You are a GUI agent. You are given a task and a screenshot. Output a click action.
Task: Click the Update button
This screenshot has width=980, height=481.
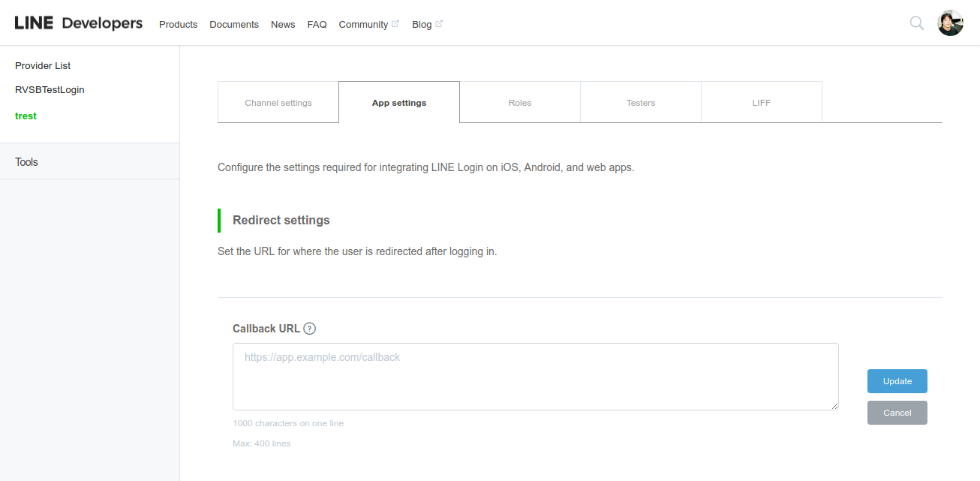pos(897,381)
